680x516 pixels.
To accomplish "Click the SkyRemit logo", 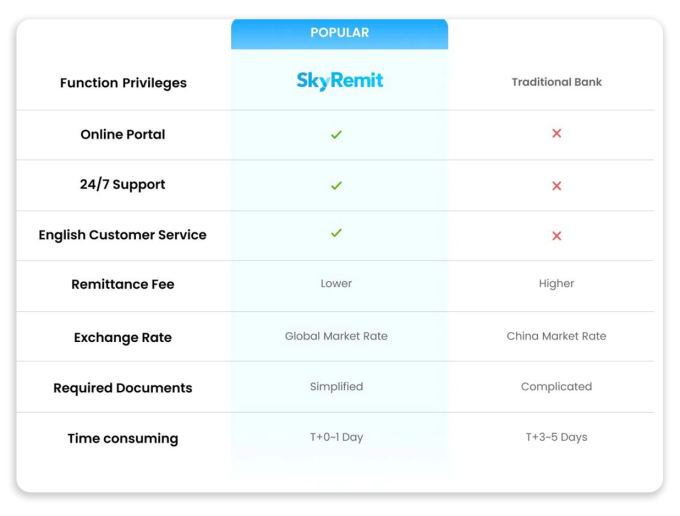I will click(x=339, y=81).
